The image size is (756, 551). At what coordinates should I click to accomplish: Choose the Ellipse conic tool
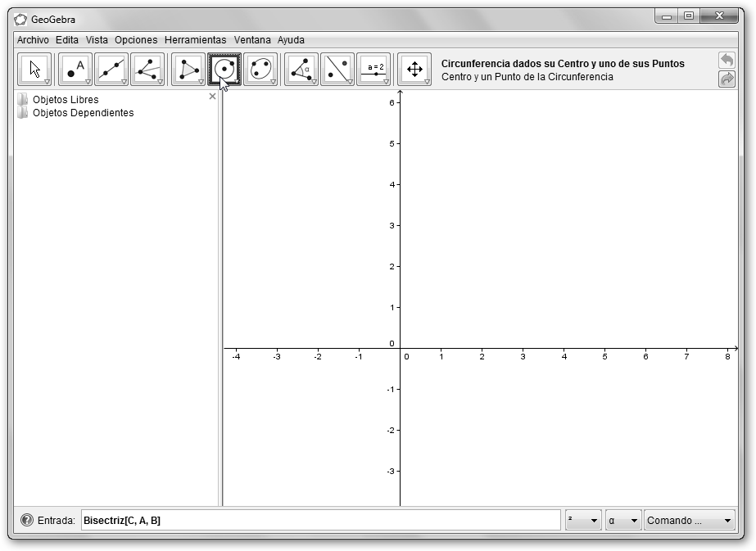tap(260, 70)
